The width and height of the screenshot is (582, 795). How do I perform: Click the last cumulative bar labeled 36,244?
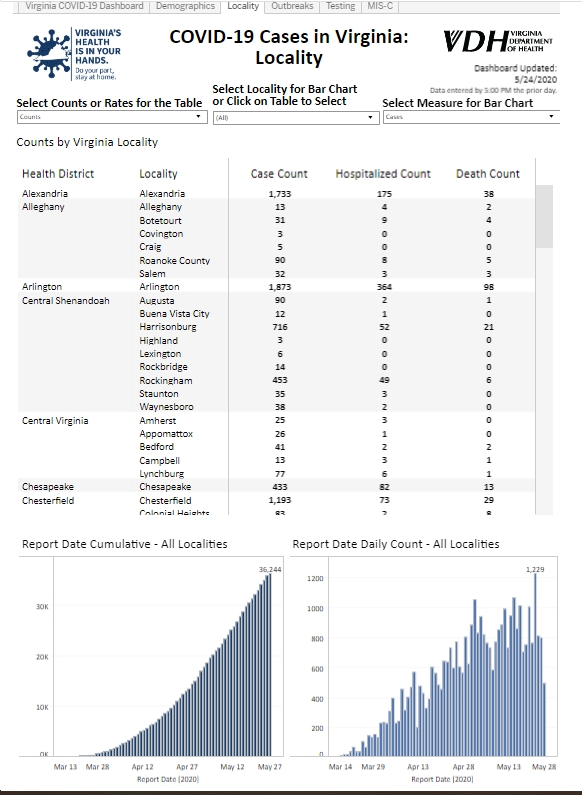pyautogui.click(x=270, y=665)
